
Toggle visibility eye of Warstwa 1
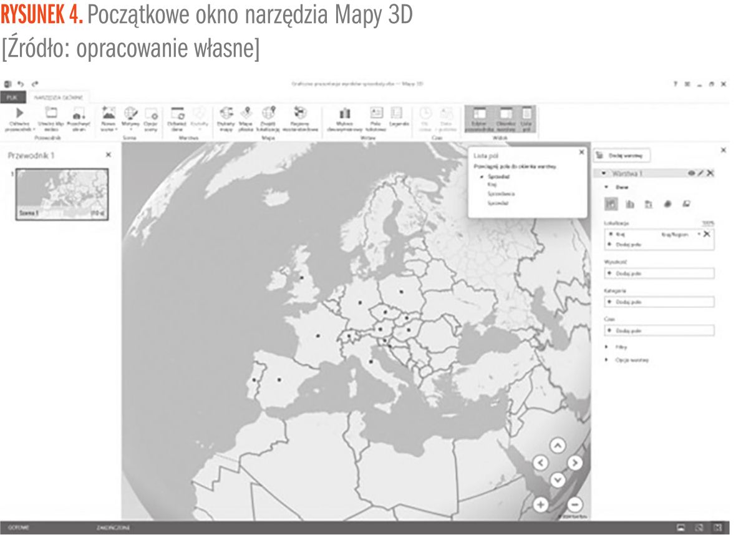tap(691, 174)
